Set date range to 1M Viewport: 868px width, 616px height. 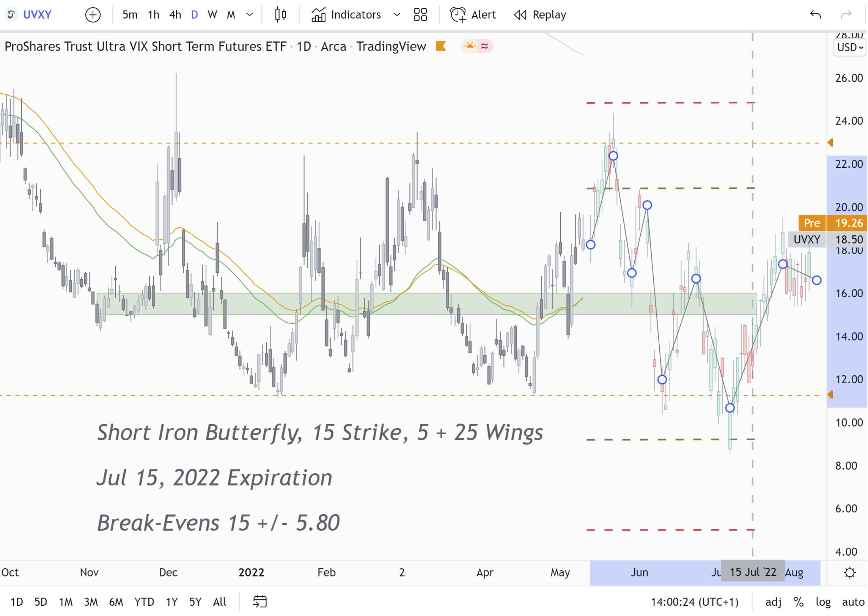tap(66, 602)
